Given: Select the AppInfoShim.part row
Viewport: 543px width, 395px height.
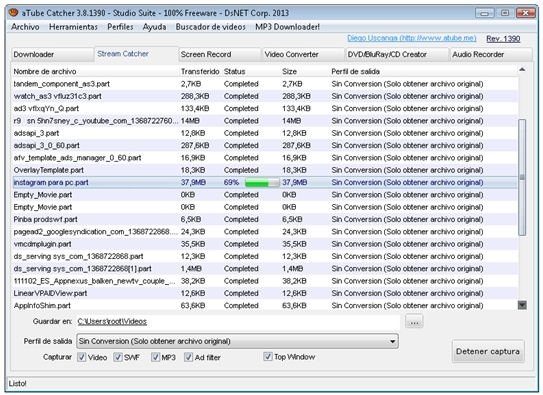Looking at the screenshot, I should coord(265,306).
